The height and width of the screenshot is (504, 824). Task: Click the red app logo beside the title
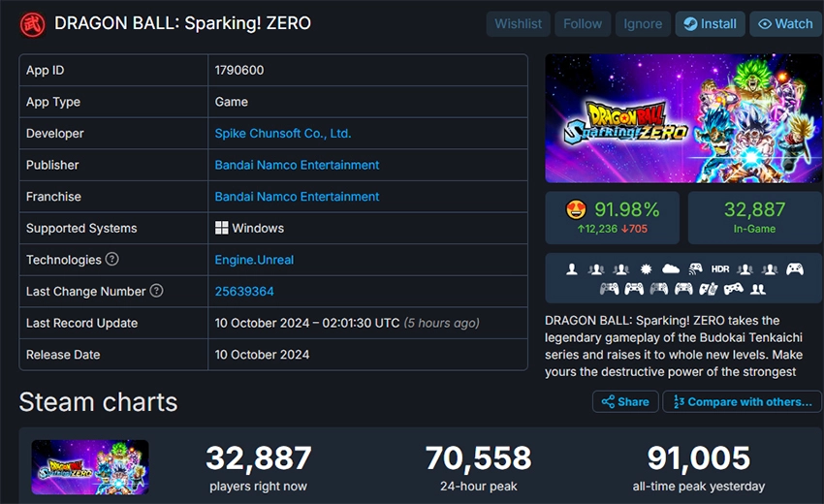coord(32,23)
